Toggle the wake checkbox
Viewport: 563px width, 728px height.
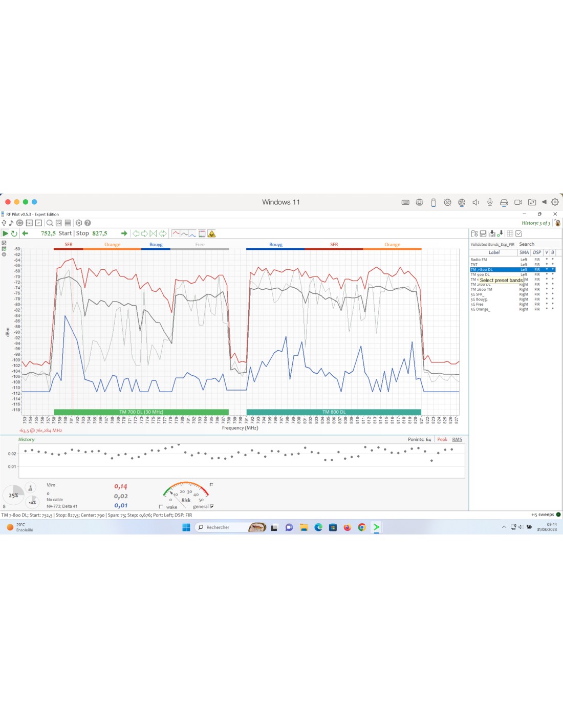161,507
